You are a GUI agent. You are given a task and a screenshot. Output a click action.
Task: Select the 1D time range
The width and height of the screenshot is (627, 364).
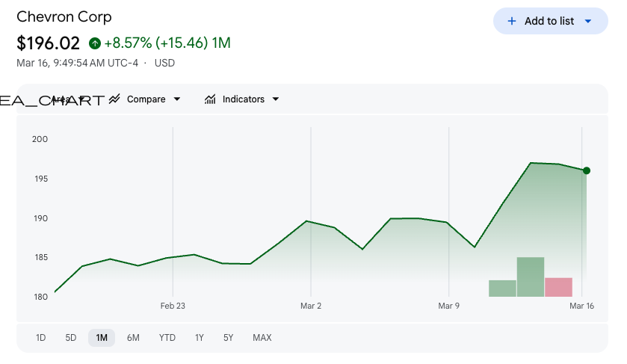[41, 338]
